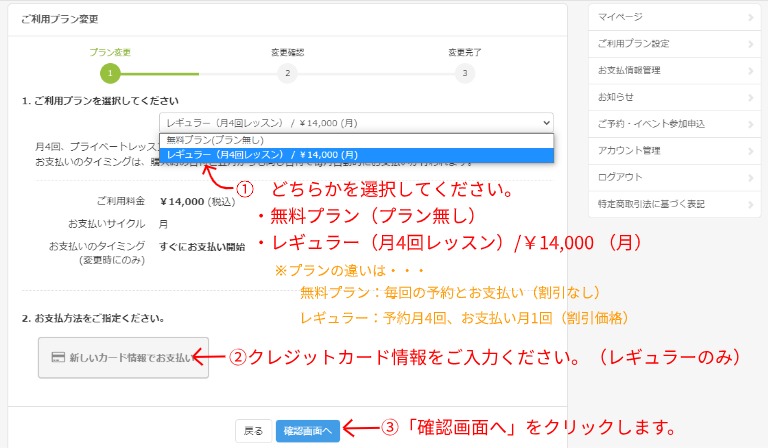
Task: Select ログアウト from the side menu
Action: pyautogui.click(x=620, y=177)
